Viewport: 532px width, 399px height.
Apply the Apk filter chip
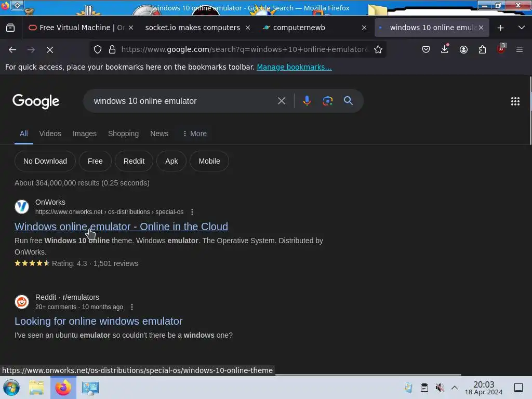click(171, 161)
